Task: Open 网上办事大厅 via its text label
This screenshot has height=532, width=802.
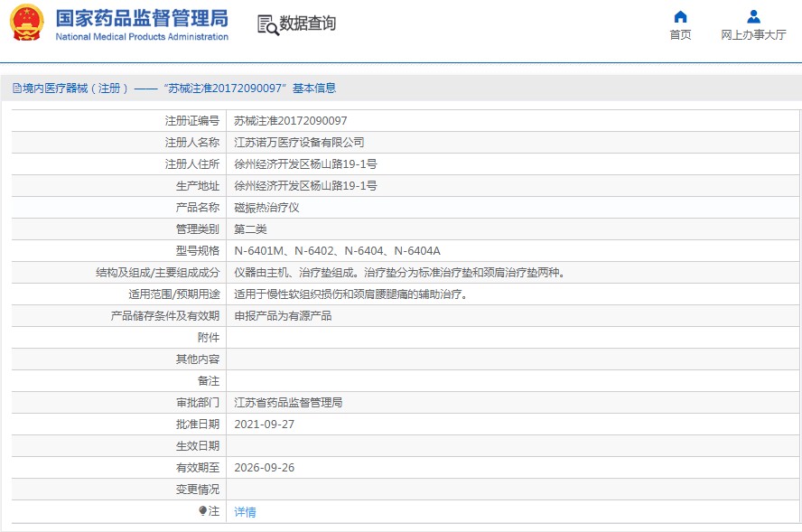Action: [x=753, y=35]
